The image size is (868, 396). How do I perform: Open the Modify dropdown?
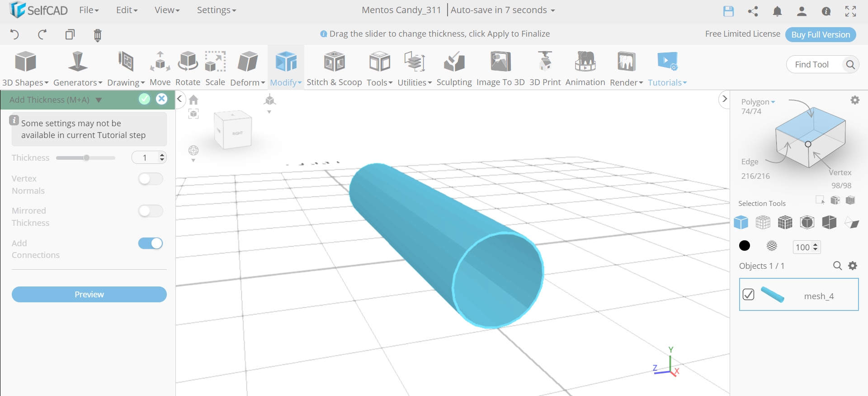(286, 69)
